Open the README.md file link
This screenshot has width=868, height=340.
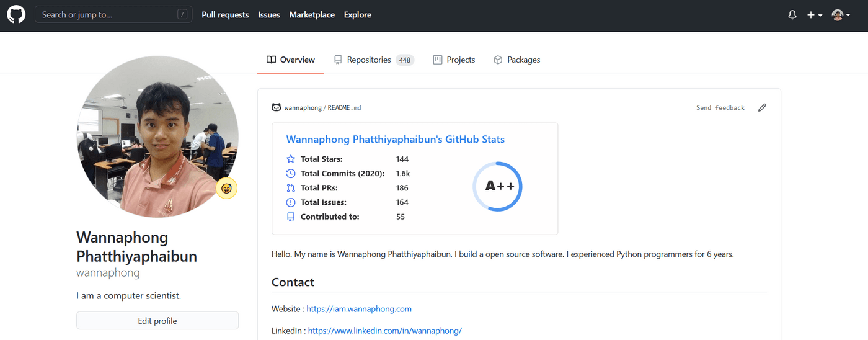(x=344, y=108)
